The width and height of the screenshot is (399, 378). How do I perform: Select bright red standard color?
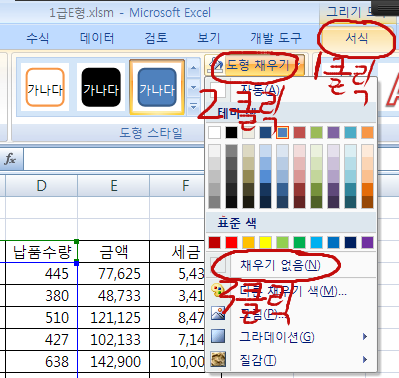(231, 243)
